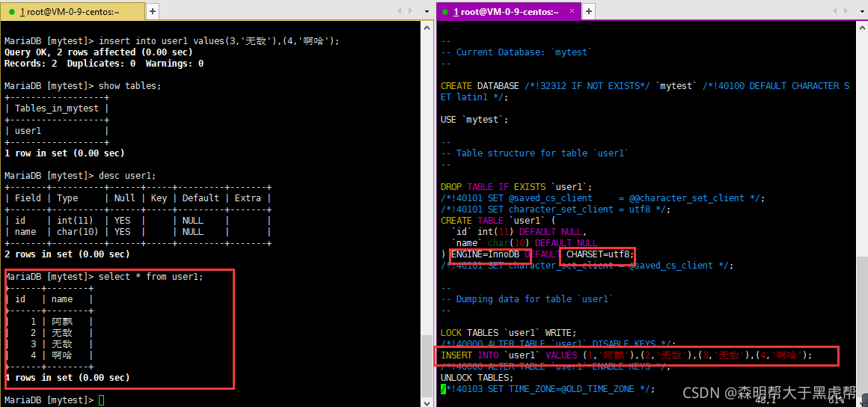Click the row with id 1 阿飘

(49, 322)
